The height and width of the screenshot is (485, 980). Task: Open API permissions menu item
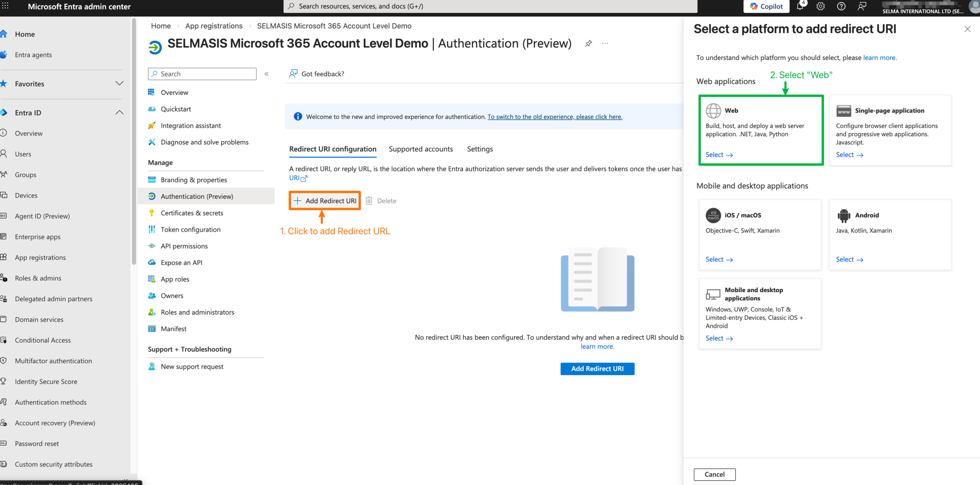coord(184,246)
